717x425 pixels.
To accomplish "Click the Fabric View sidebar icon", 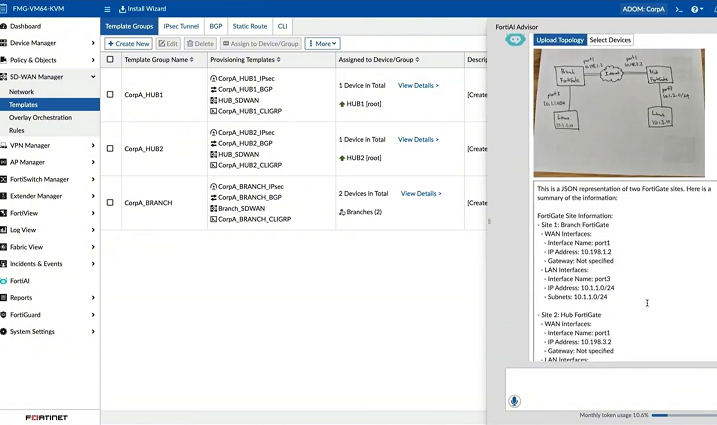I will click(4, 247).
